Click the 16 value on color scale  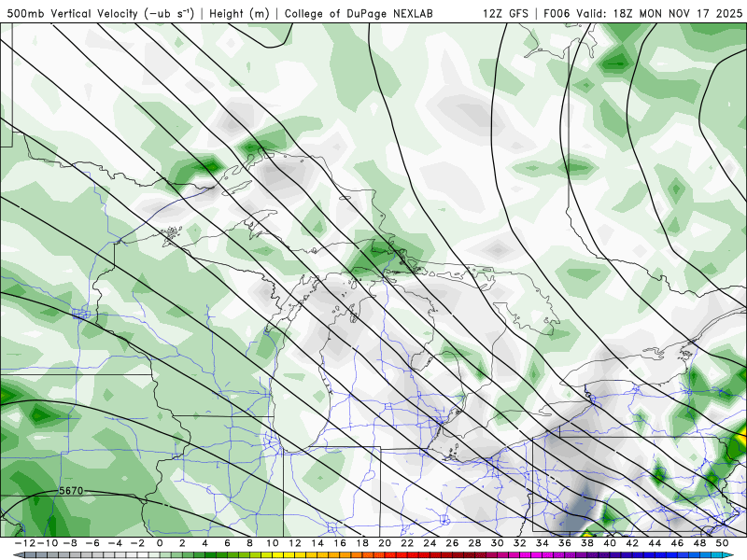(x=340, y=543)
